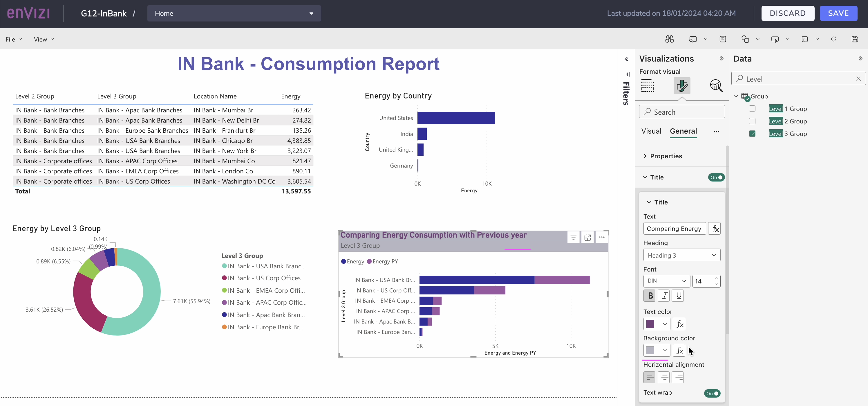The width and height of the screenshot is (868, 406).
Task: Open the Analytics pane magnifier icon
Action: pos(716,86)
